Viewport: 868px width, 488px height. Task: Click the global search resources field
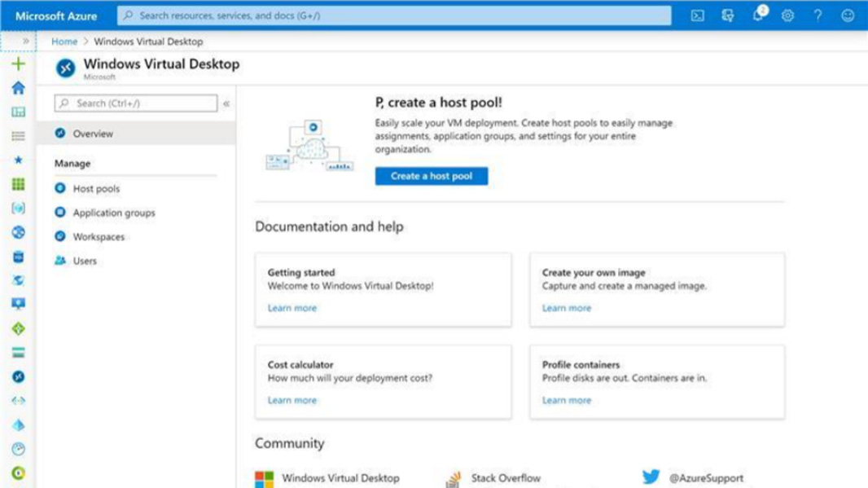395,15
